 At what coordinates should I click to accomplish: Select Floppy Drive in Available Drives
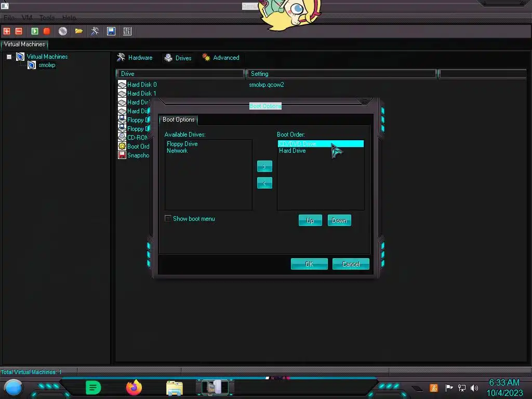[x=182, y=144]
